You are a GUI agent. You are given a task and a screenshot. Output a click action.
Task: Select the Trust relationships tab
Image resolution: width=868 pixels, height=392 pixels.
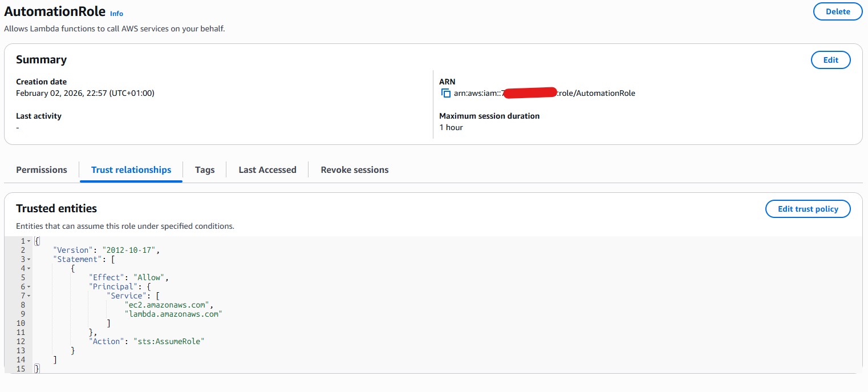[131, 169]
